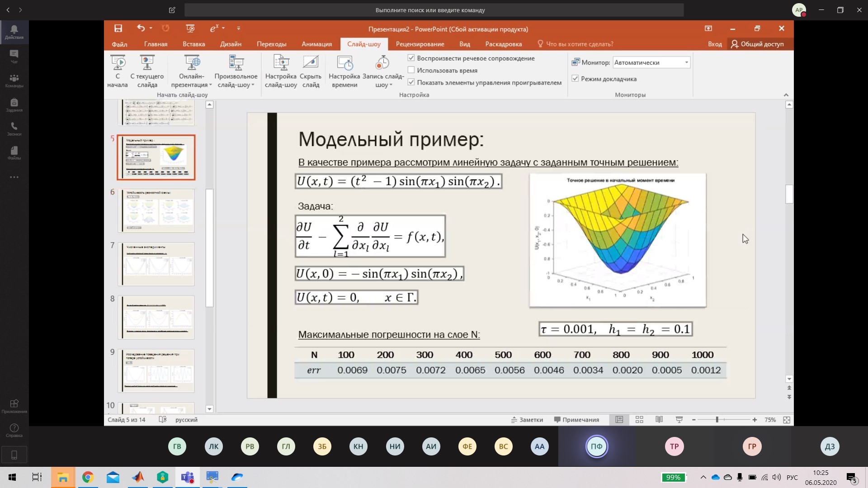Switch to 'Рецензирование' ribbon tab

coord(420,44)
